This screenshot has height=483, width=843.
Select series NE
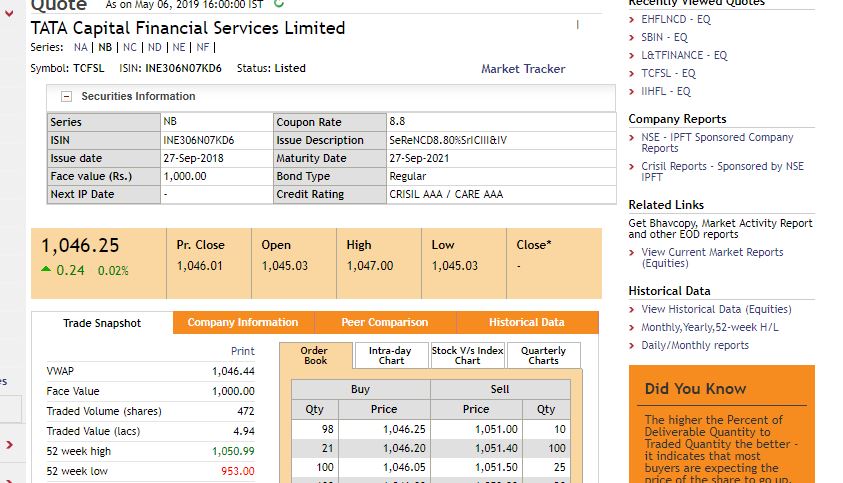point(179,47)
